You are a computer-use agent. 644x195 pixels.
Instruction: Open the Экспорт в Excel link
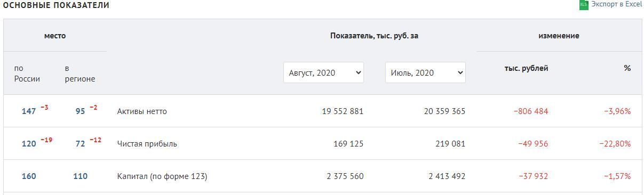(x=616, y=4)
